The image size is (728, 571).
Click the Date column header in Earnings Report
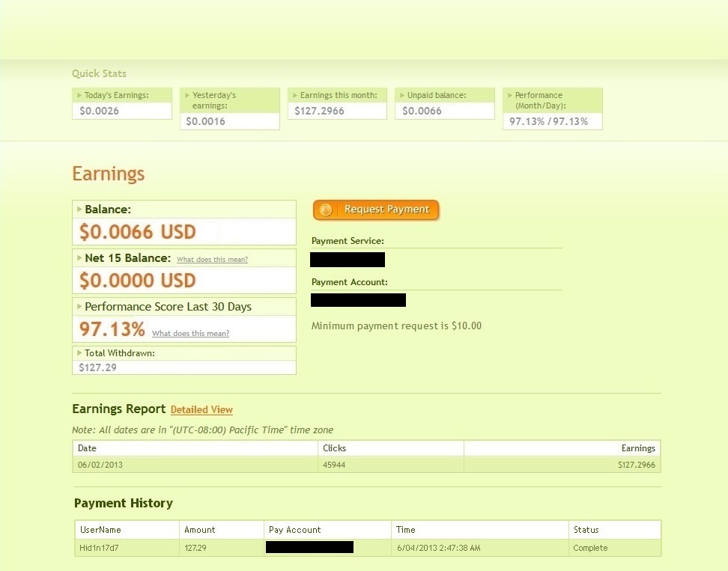point(88,448)
